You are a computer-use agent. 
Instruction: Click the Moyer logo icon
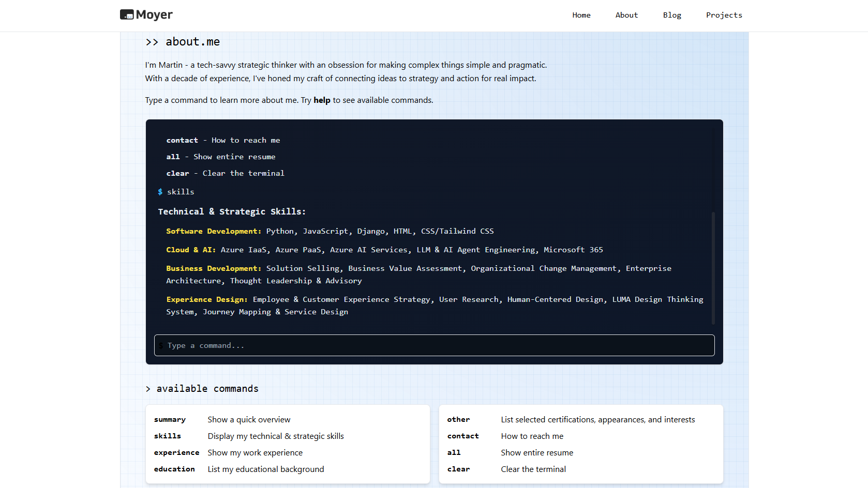[x=127, y=15]
